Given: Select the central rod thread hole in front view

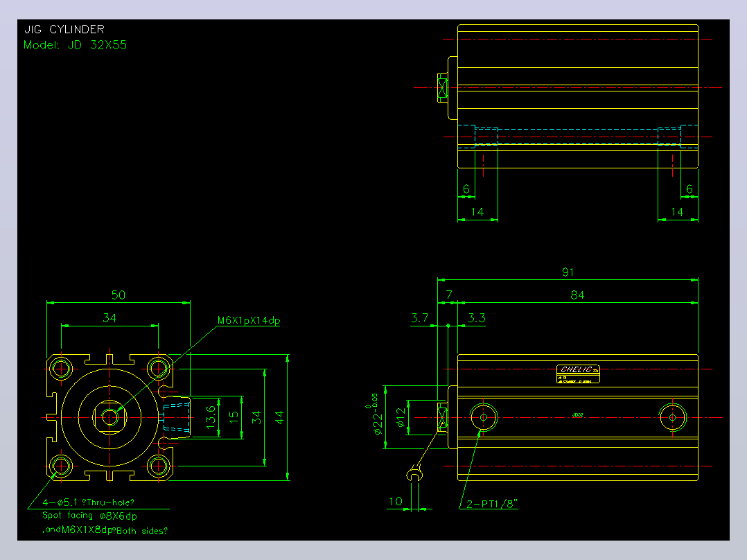Looking at the screenshot, I should pyautogui.click(x=110, y=417).
